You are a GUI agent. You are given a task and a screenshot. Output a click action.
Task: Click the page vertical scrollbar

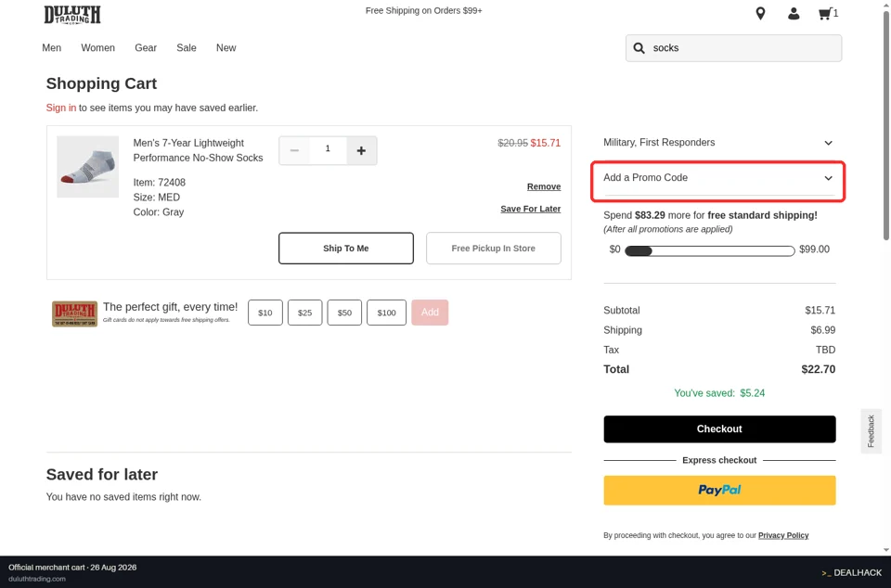(x=886, y=125)
